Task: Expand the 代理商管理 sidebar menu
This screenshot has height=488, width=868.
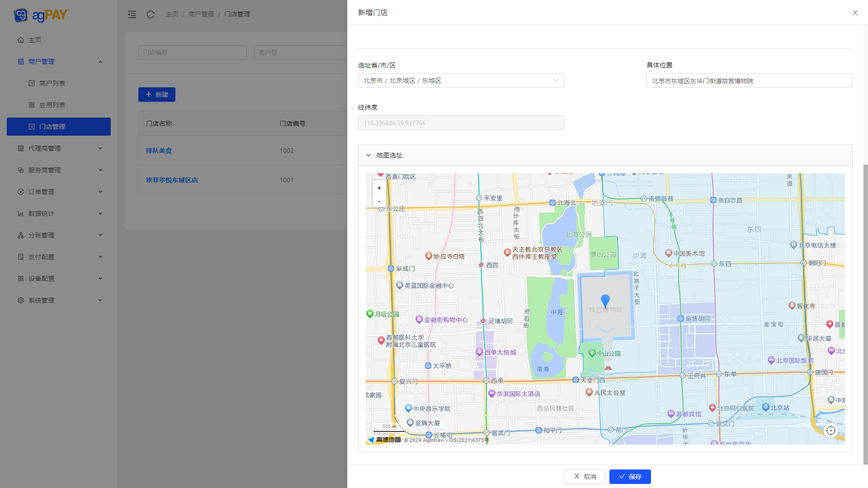Action: click(x=59, y=148)
